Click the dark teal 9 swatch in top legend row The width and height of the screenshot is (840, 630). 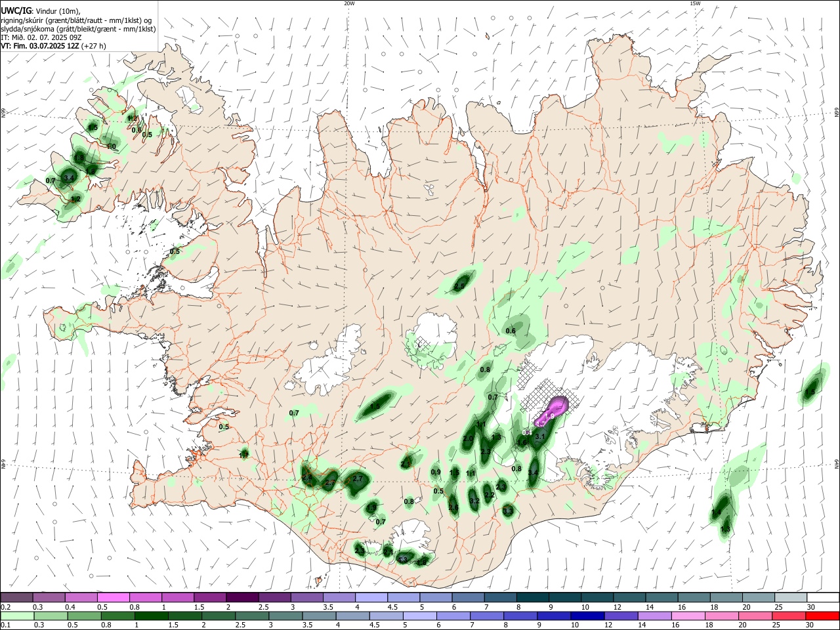click(565, 597)
